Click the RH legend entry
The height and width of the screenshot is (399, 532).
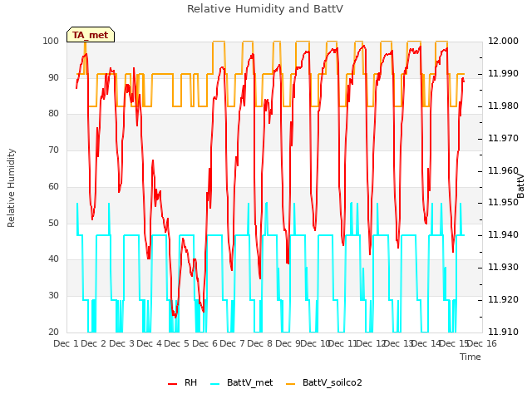pyautogui.click(x=182, y=382)
